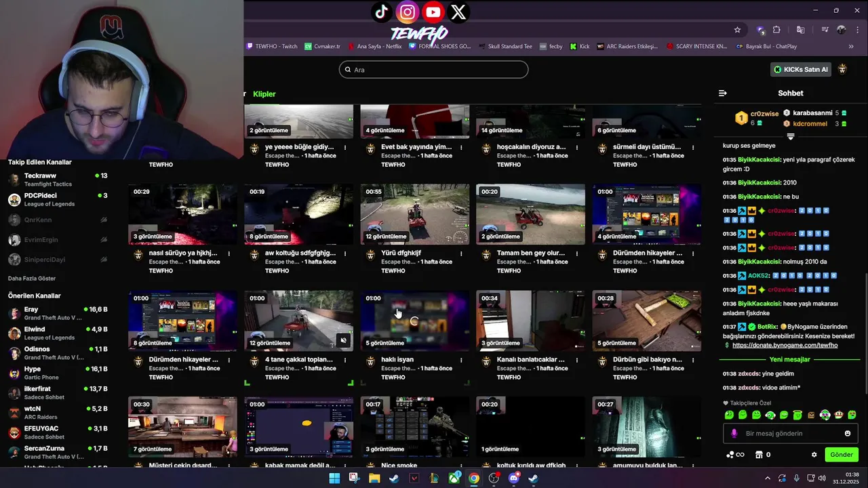Screen dimensions: 868x488
Task: Show hidden bookmarks with the double chevron
Action: click(851, 46)
